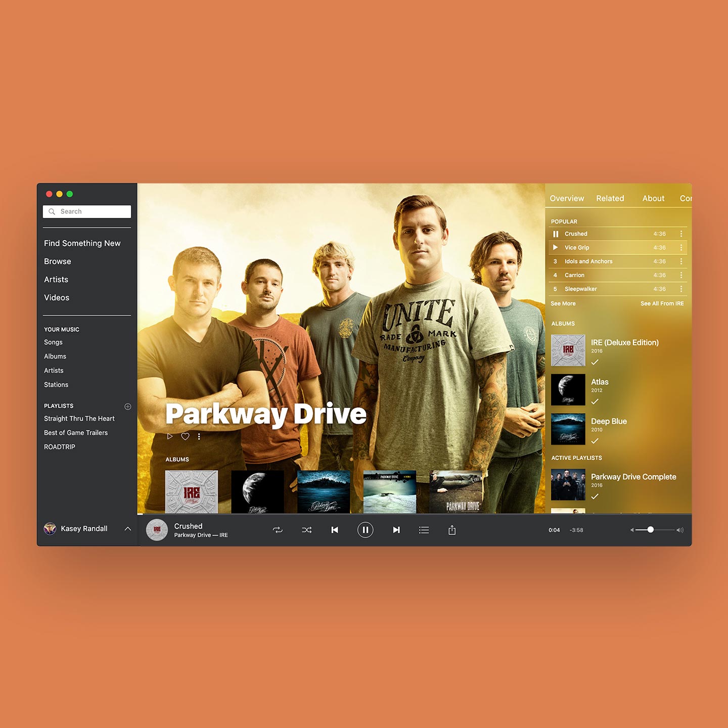
Task: Open Videos in the sidebar
Action: [x=57, y=298]
